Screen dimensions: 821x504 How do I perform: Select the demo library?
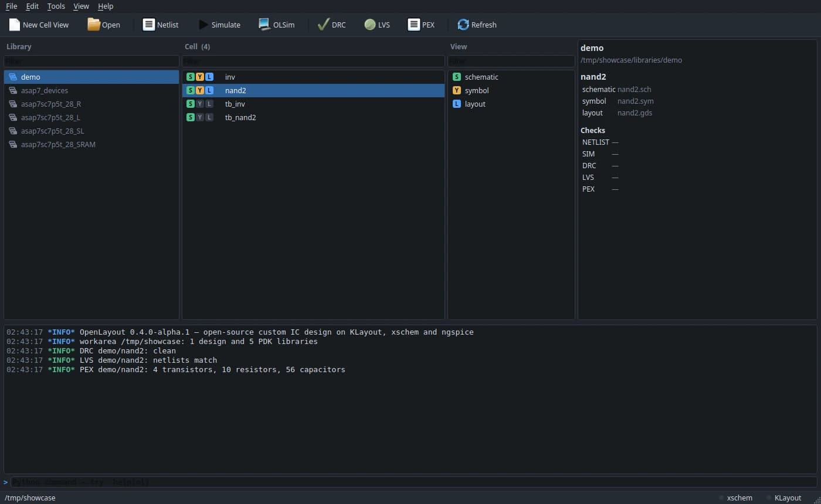(91, 77)
